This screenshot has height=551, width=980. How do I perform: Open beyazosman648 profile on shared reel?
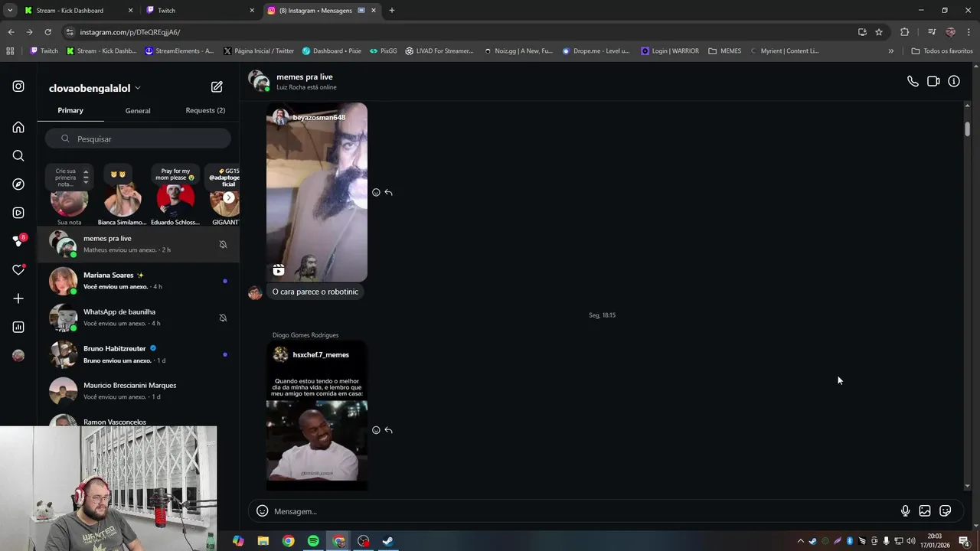318,117
